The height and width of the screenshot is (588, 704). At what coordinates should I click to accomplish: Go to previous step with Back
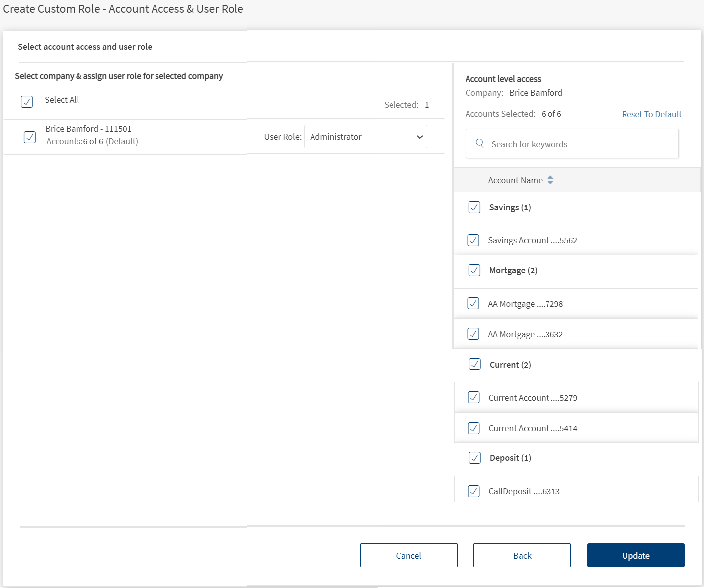pyautogui.click(x=522, y=555)
